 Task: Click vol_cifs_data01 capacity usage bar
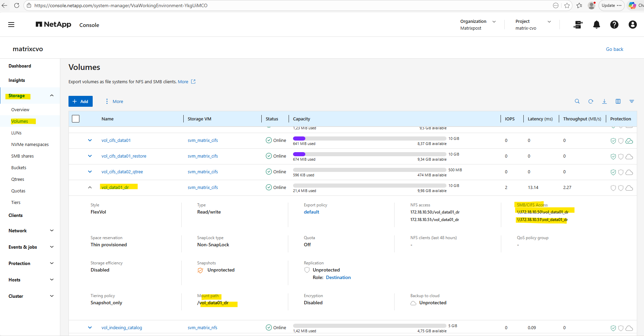point(369,138)
